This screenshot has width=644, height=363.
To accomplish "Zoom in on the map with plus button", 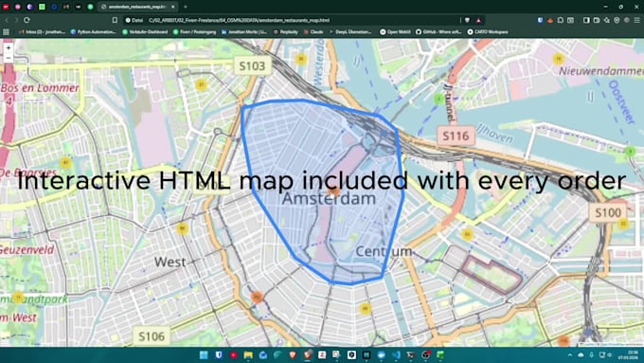I will click(x=9, y=47).
